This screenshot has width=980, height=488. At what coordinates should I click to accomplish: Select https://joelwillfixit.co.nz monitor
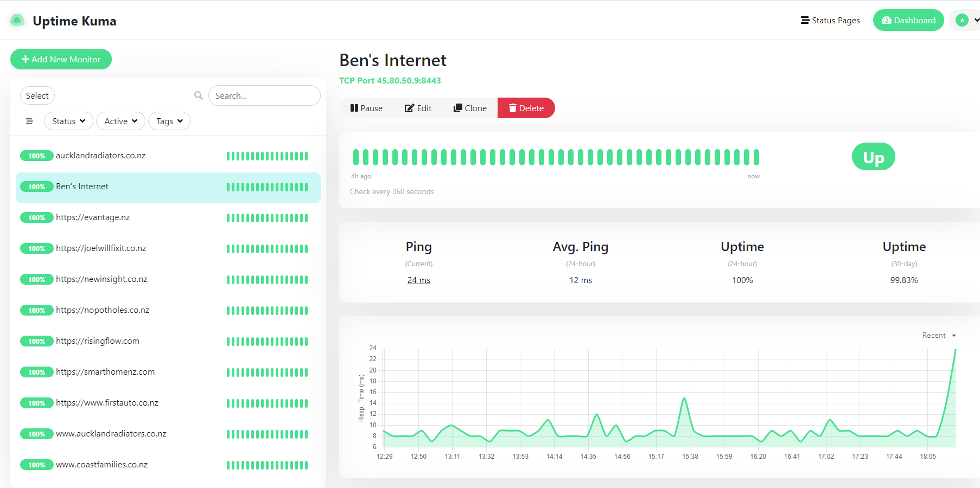click(168, 249)
